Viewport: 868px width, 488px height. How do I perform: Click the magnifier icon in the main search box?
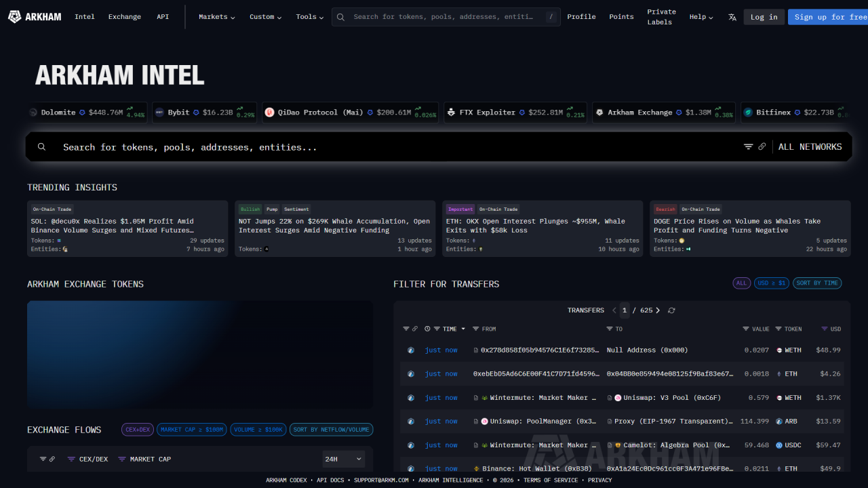coord(42,147)
